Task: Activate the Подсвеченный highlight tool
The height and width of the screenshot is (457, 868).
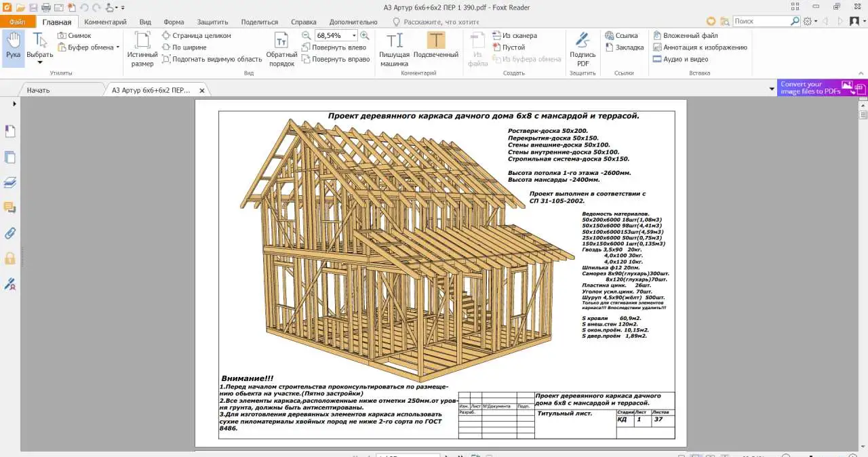Action: point(436,45)
